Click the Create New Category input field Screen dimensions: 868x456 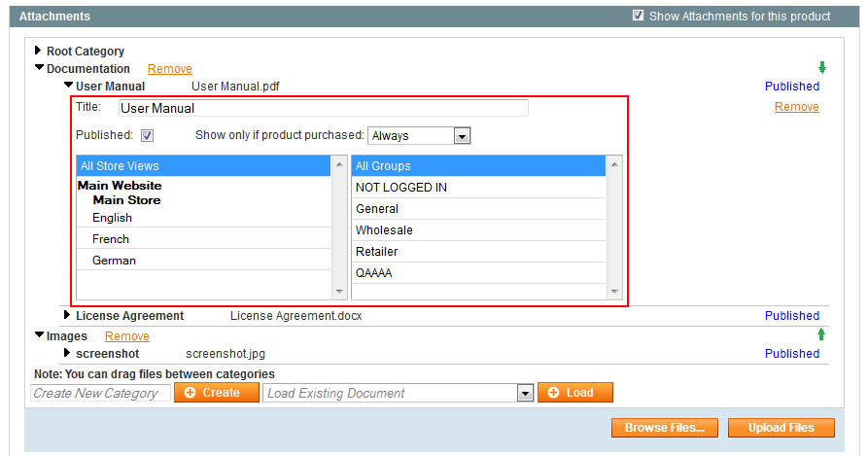coord(100,393)
